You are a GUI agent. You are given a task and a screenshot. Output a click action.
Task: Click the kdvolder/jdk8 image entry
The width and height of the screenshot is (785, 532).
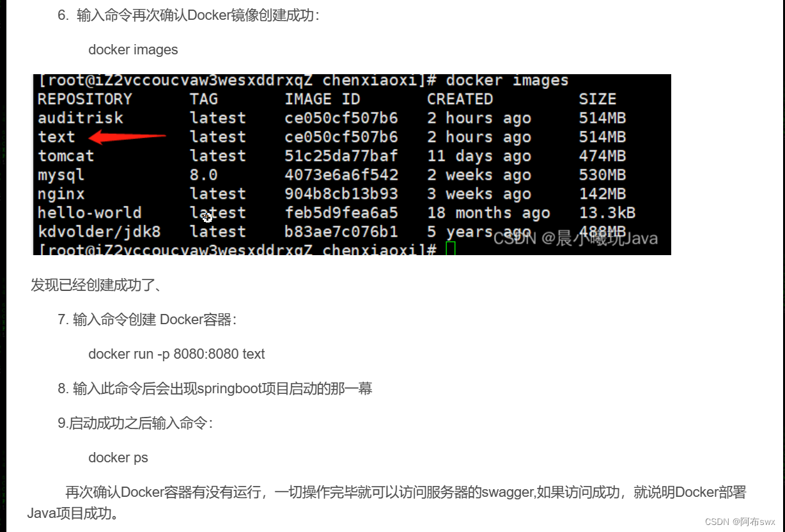90,231
